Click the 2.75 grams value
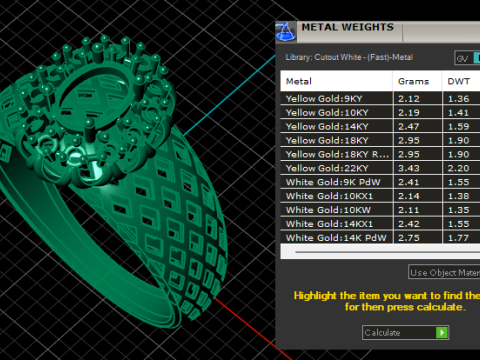The width and height of the screenshot is (480, 360). (x=409, y=238)
